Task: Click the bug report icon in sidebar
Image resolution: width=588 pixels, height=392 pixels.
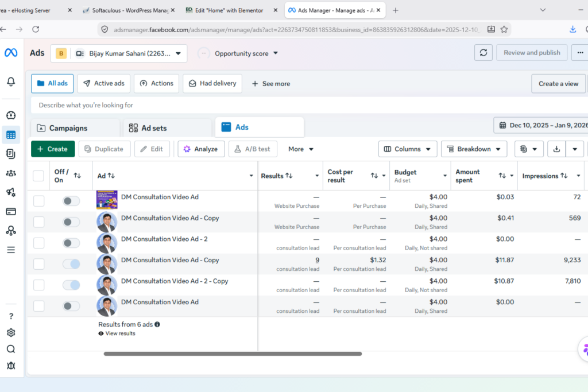Action: click(x=11, y=366)
